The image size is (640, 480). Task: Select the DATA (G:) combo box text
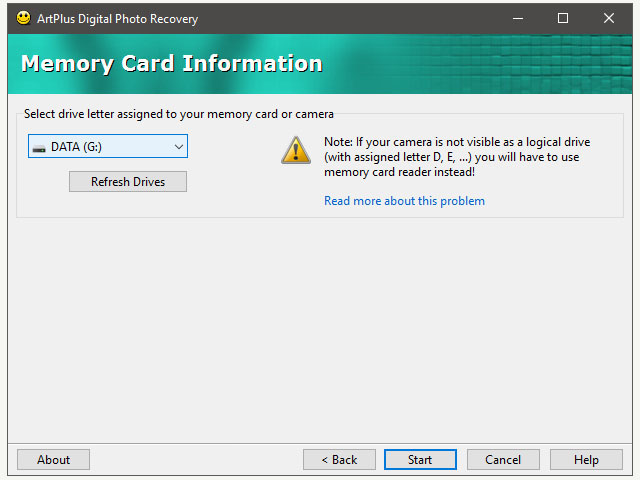[76, 147]
